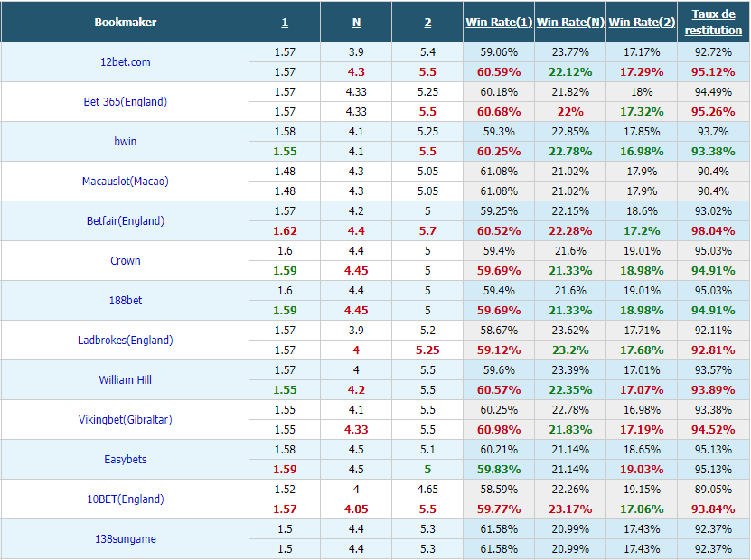Open the Betfair(England) link

(x=125, y=220)
